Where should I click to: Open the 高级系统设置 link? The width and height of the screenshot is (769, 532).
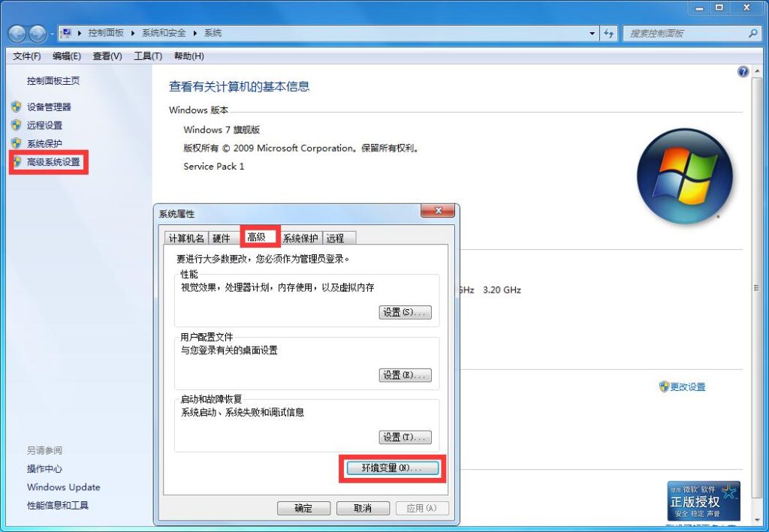click(53, 162)
